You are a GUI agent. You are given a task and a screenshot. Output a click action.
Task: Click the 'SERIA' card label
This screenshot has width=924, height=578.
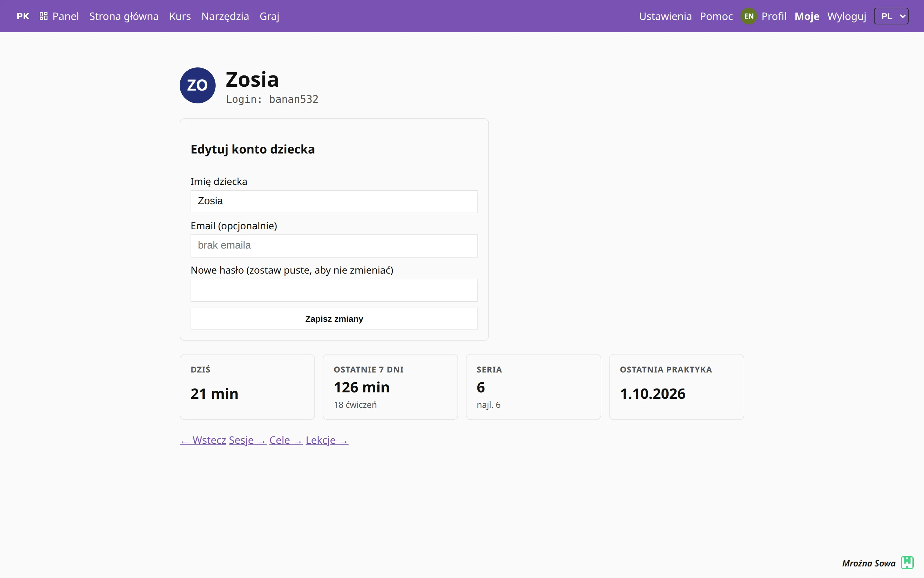point(489,370)
